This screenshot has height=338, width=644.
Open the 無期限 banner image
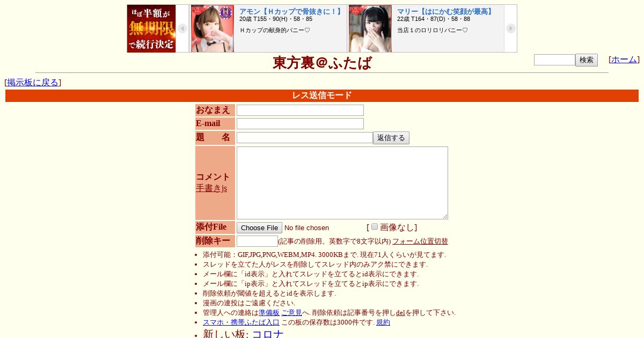[x=151, y=28]
